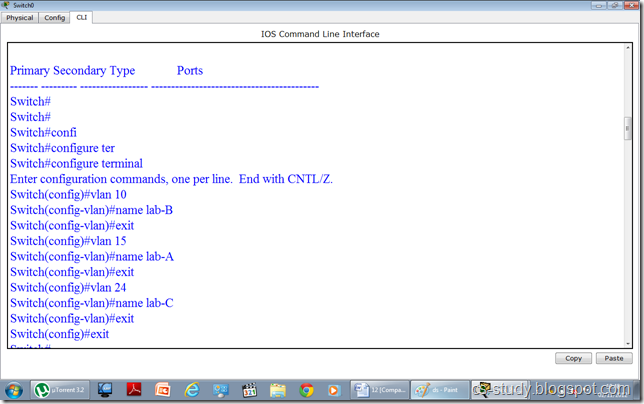Switch to the Word document taskbar item

[380, 390]
